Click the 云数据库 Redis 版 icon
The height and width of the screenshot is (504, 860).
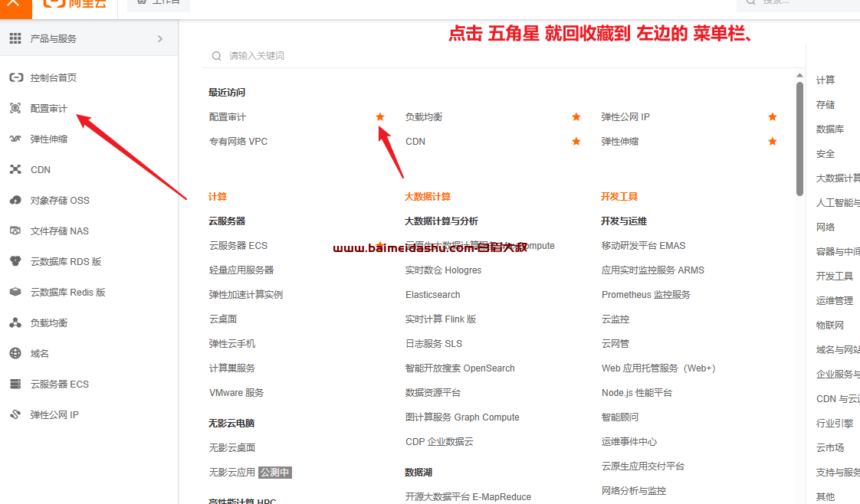15,292
